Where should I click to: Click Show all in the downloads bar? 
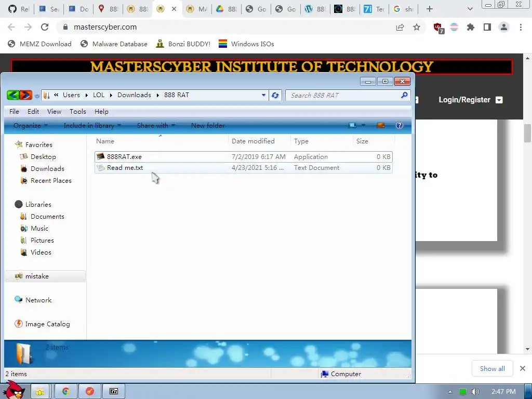493,368
